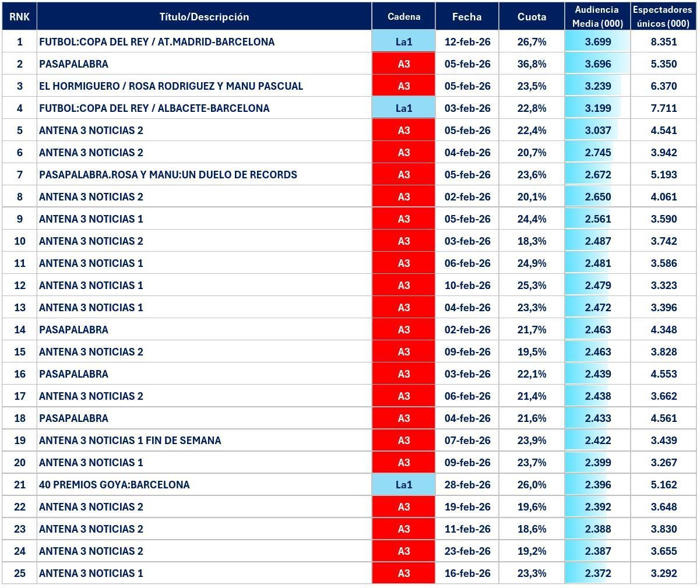Click the 'RNK' header cell
700x588 pixels.
(19, 17)
